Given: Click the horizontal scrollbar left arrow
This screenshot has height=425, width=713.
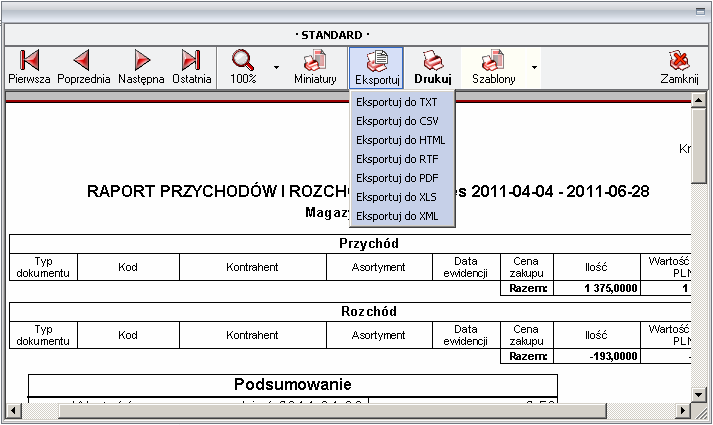Looking at the screenshot, I should pos(13,411).
